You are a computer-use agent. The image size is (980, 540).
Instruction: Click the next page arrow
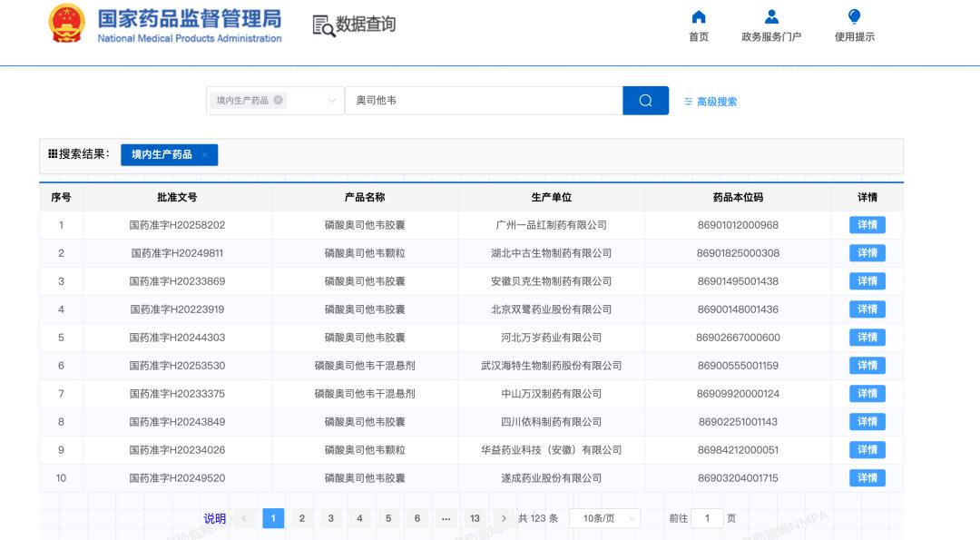(x=504, y=518)
